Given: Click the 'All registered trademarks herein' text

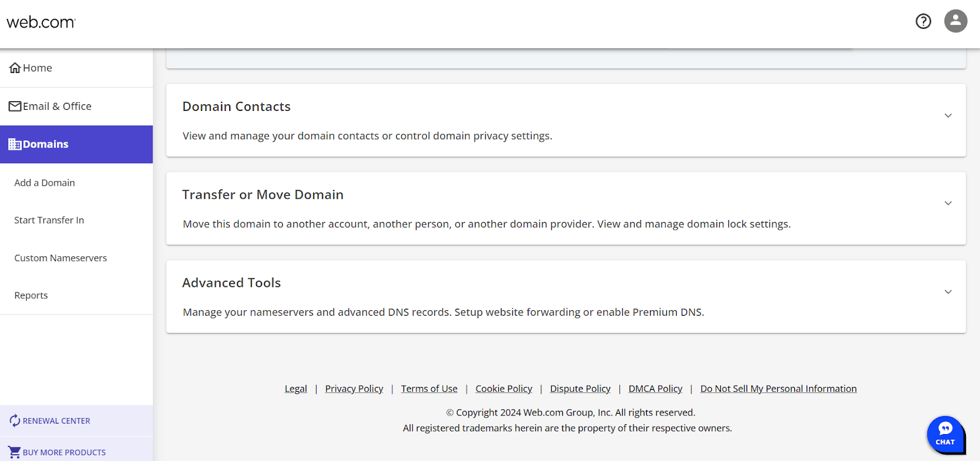Looking at the screenshot, I should point(567,428).
